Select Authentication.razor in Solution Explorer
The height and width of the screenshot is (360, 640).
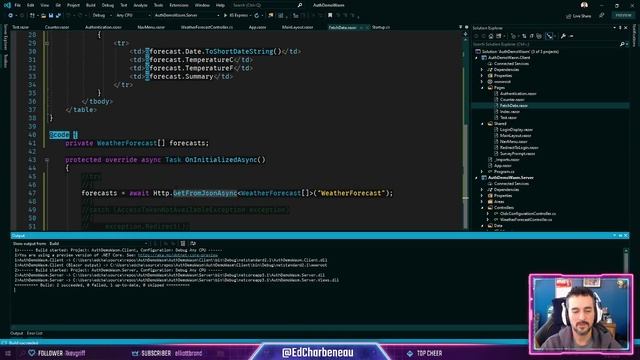(518, 94)
